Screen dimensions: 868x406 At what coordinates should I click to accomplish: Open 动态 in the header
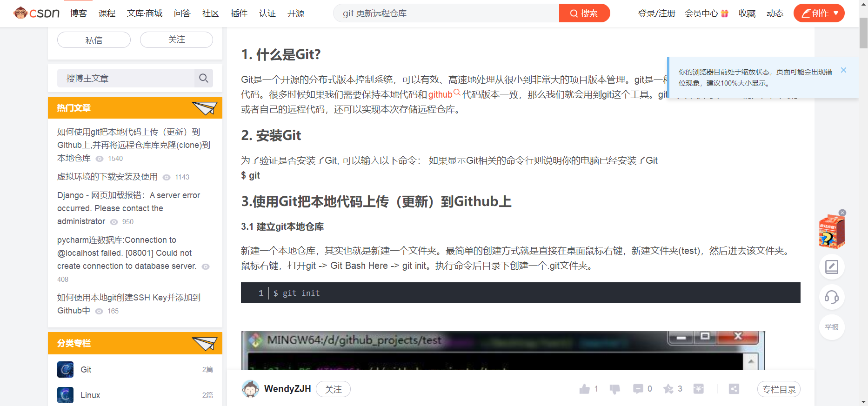[x=775, y=13]
